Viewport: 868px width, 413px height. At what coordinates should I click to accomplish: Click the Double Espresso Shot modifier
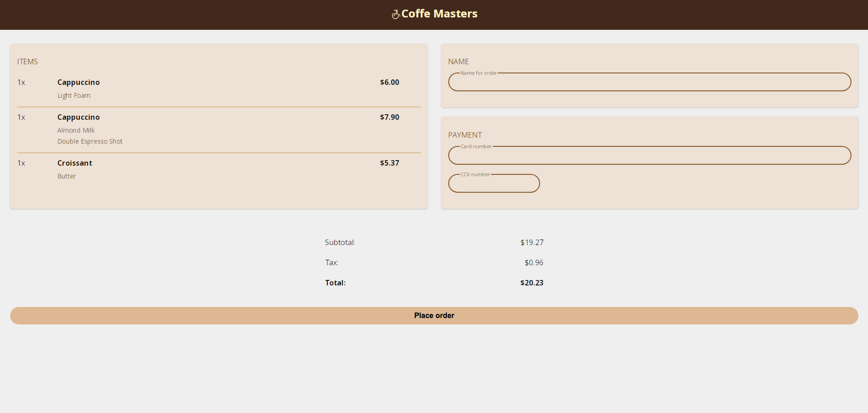click(90, 141)
